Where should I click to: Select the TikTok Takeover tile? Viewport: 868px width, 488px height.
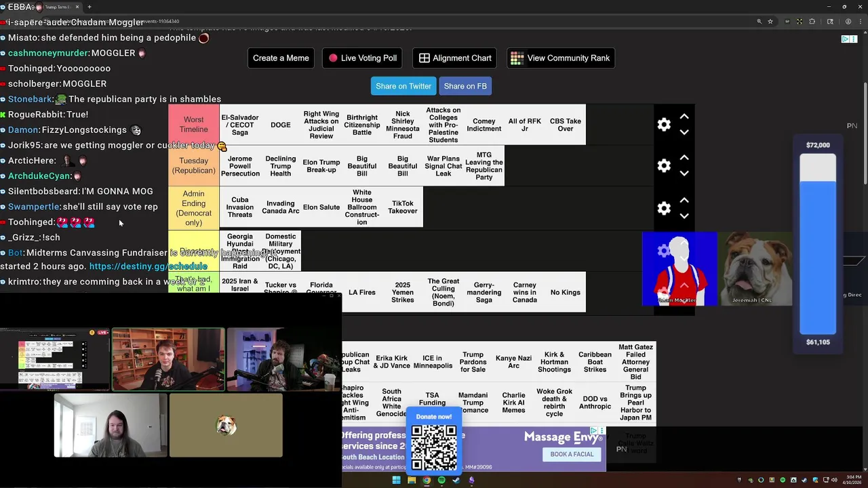coord(403,207)
